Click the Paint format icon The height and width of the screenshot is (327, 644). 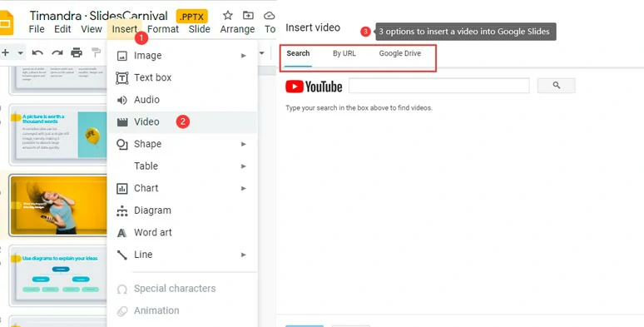click(96, 52)
